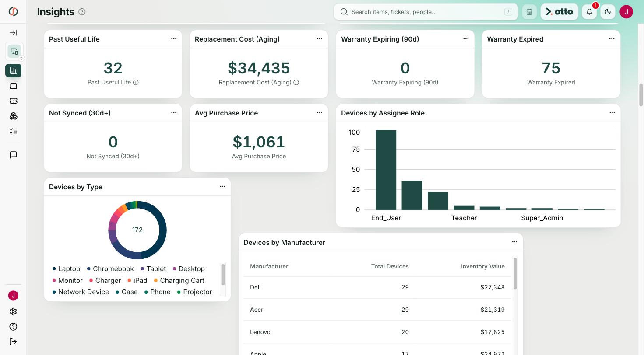This screenshot has width=644, height=355.
Task: Open Past Useful Life card options menu
Action: [174, 38]
